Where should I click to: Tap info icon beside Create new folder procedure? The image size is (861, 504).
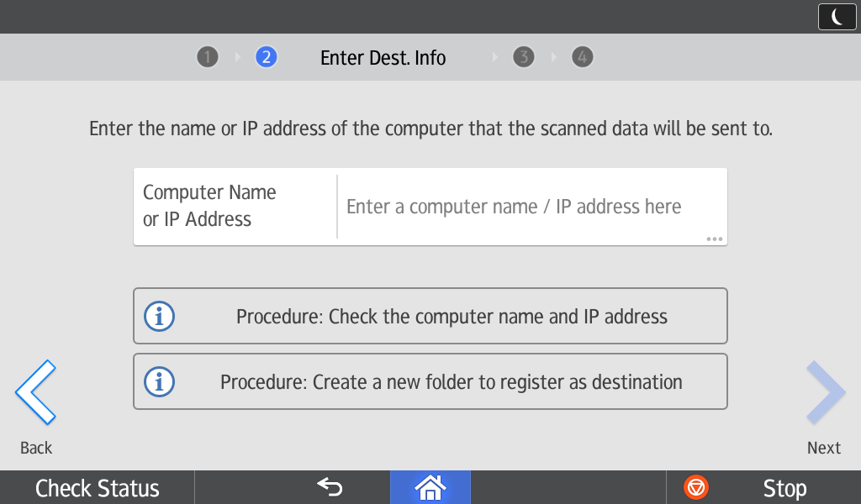click(160, 382)
